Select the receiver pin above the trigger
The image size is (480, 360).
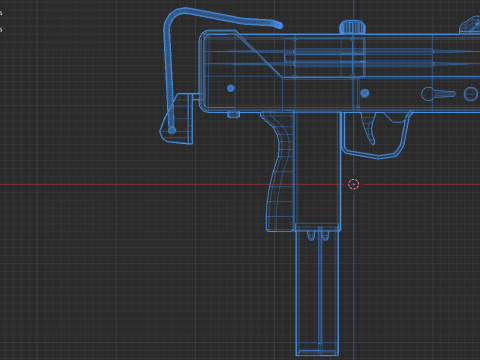click(x=365, y=93)
